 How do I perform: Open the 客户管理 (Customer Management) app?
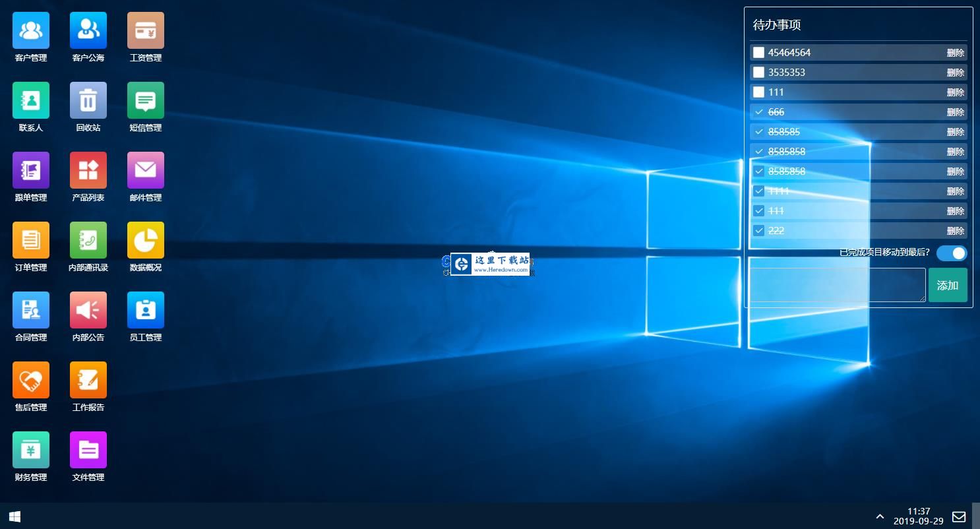pyautogui.click(x=30, y=30)
